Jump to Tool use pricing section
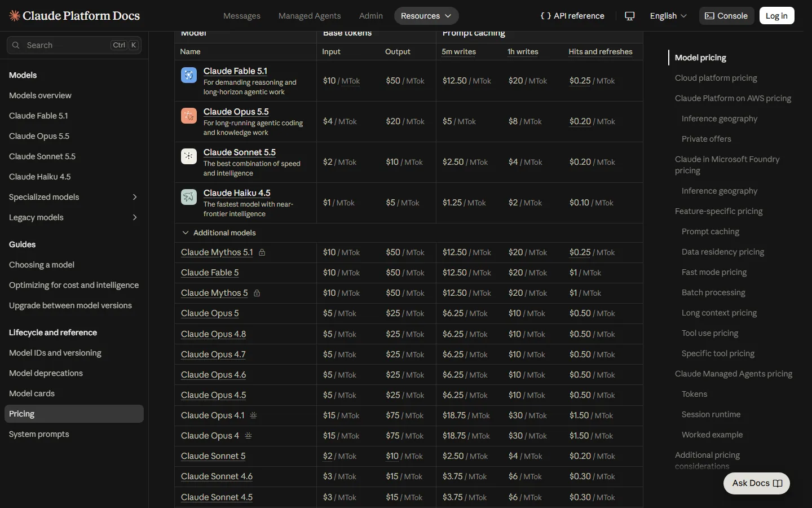 coord(710,333)
